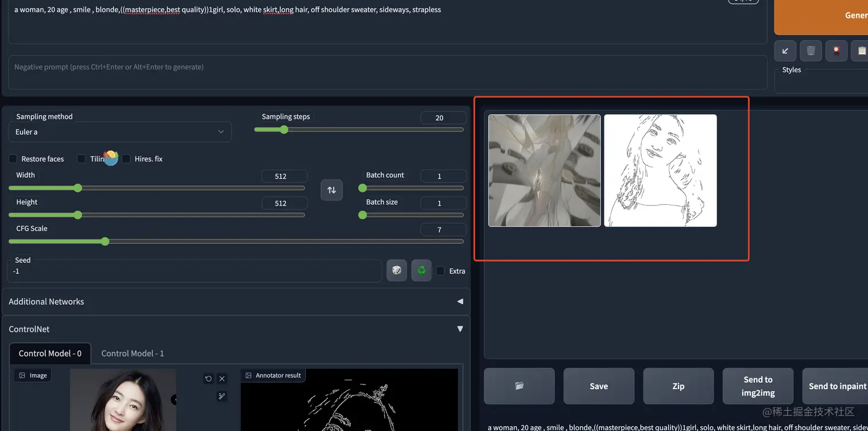Click the Zip button
The image size is (868, 431).
tap(679, 386)
